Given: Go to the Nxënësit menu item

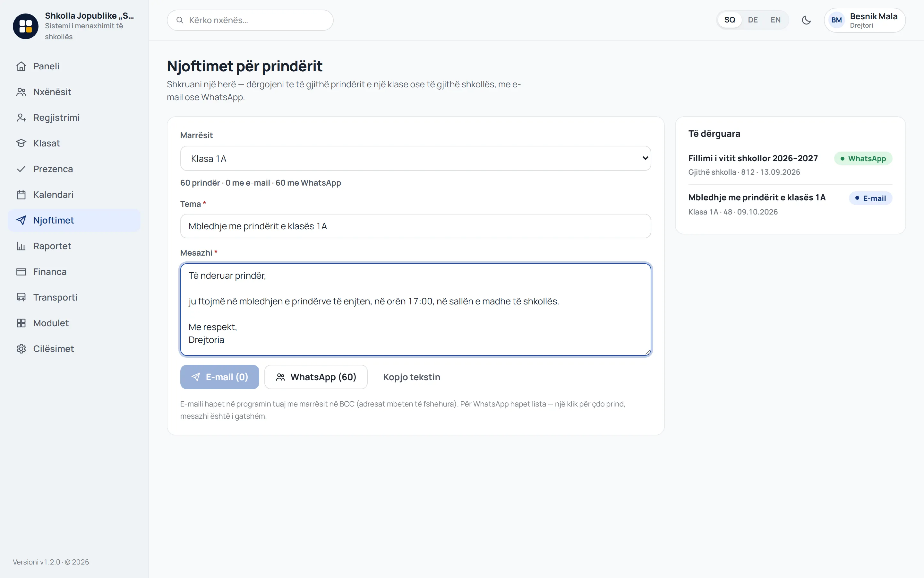Looking at the screenshot, I should point(74,92).
